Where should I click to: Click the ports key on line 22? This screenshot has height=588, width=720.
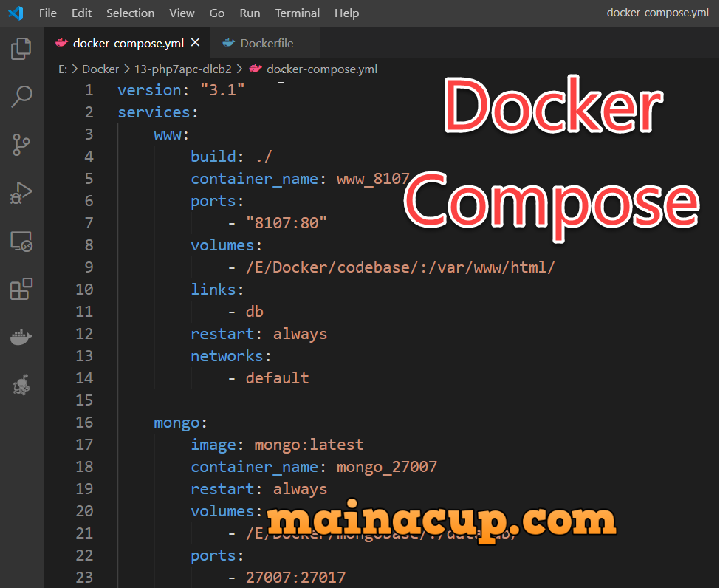pyautogui.click(x=213, y=555)
